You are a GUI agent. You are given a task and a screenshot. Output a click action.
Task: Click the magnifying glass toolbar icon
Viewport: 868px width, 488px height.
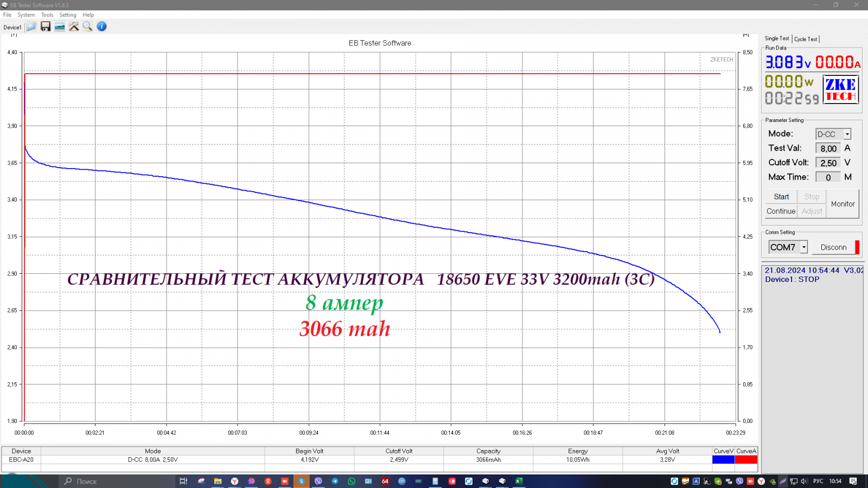coord(87,27)
